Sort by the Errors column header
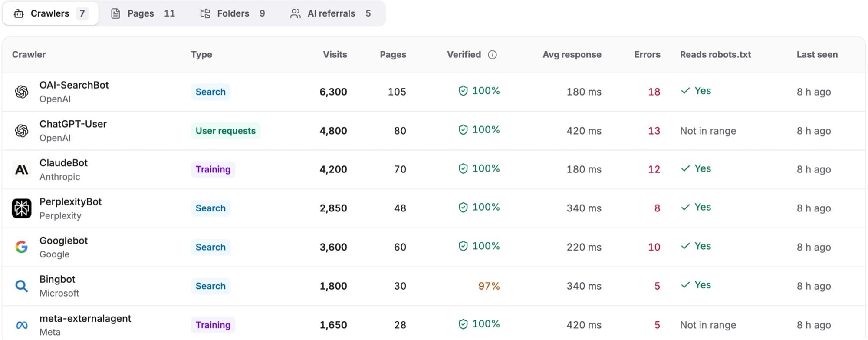Image resolution: width=868 pixels, height=340 pixels. pos(647,55)
